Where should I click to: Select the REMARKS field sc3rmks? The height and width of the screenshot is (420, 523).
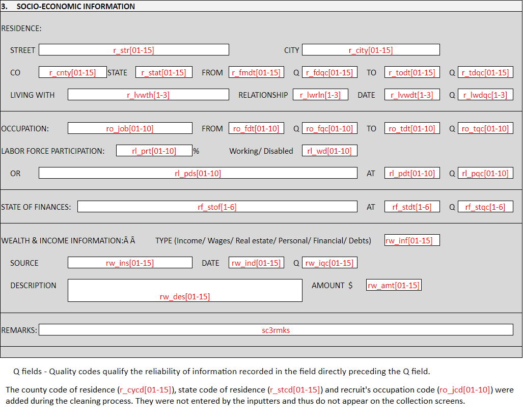coord(276,330)
